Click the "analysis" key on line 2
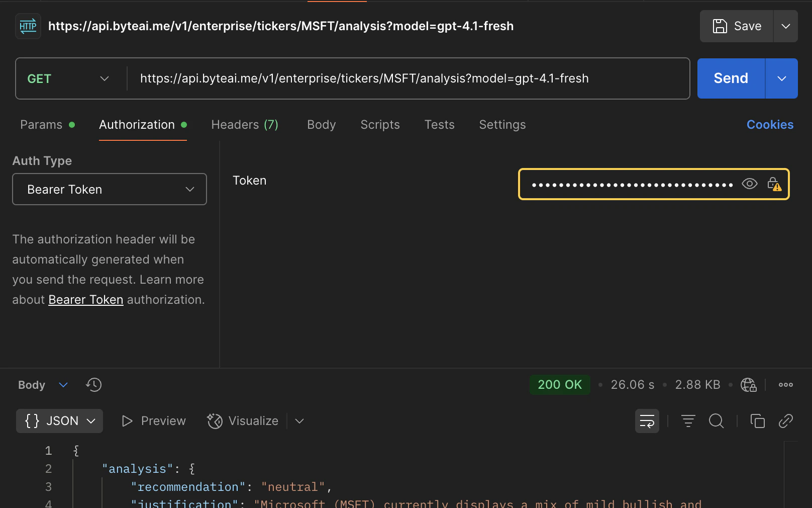The width and height of the screenshot is (812, 508). (138, 469)
